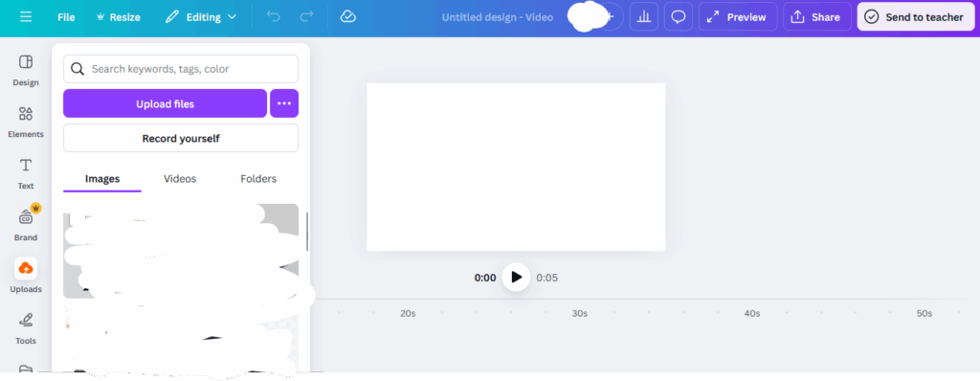Click the 30s timeline marker
Screen dimensions: 980x381
pos(580,313)
